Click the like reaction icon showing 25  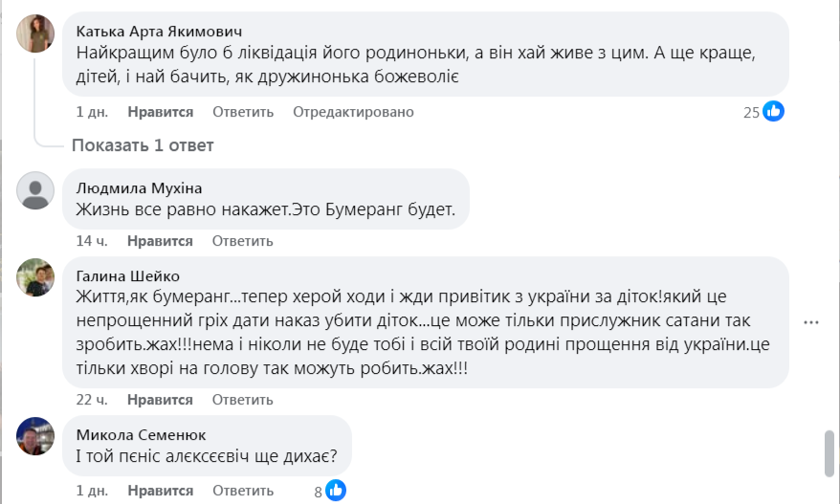coord(774,112)
